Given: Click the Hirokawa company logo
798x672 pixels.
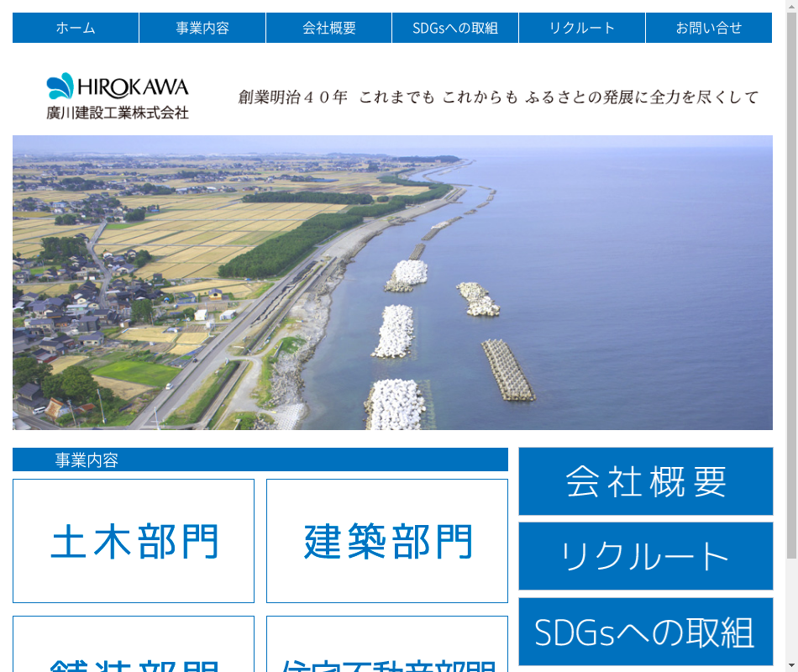Looking at the screenshot, I should (118, 96).
